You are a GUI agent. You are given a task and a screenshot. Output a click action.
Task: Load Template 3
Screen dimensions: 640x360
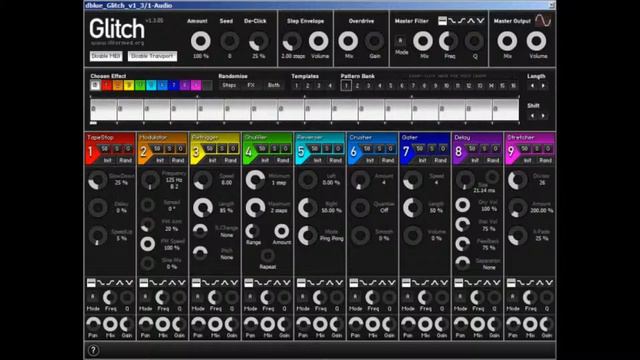coord(319,86)
